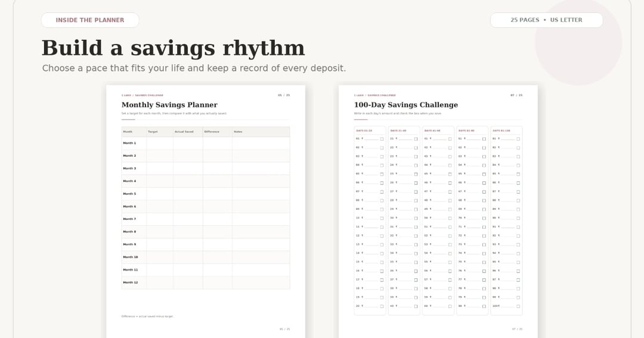Click the INSIDE THE PLANNER badge
The image size is (644, 338).
[90, 20]
